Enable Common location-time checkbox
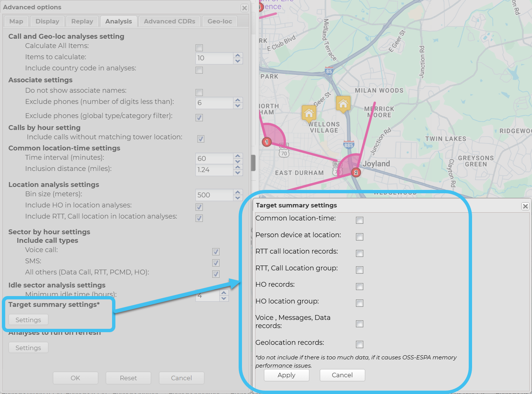The height and width of the screenshot is (394, 532). tap(360, 220)
